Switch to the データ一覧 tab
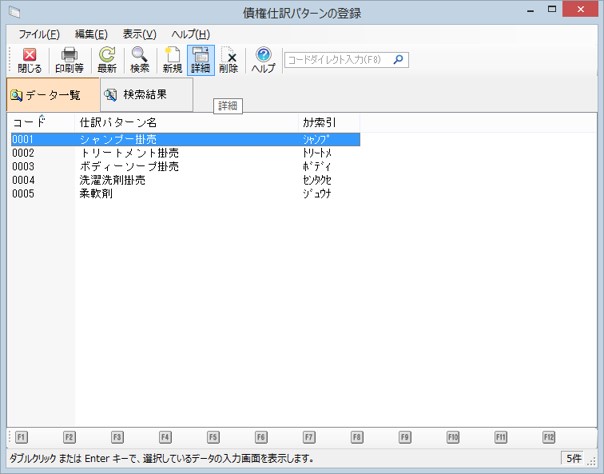Image resolution: width=604 pixels, height=474 pixels. coord(53,95)
